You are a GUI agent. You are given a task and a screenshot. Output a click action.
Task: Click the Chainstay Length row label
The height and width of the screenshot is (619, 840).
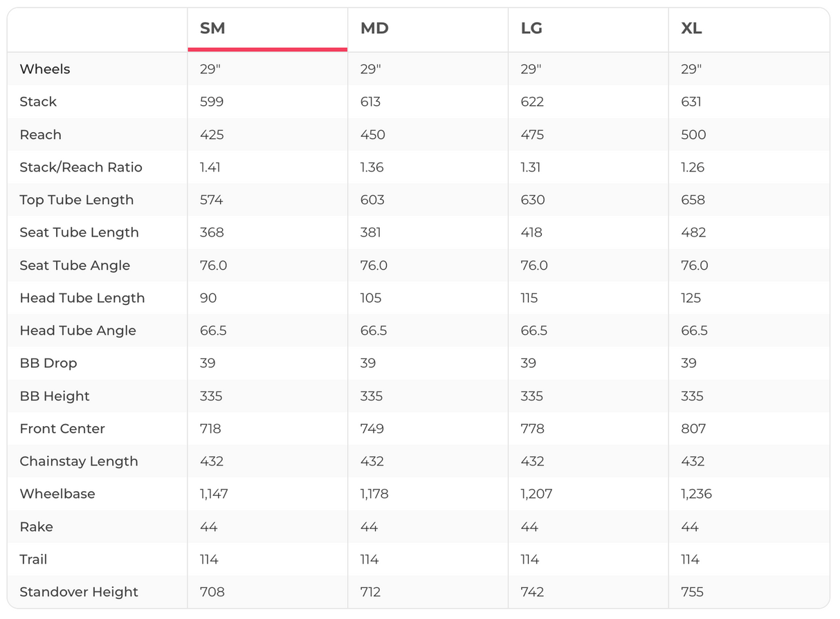79,461
